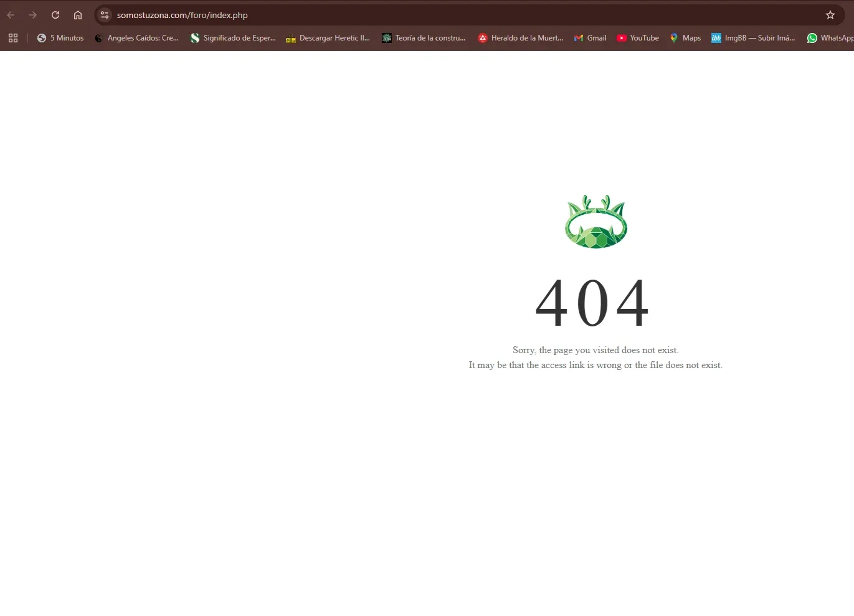This screenshot has height=616, width=854.
Task: Click the browser back arrow
Action: click(x=11, y=15)
